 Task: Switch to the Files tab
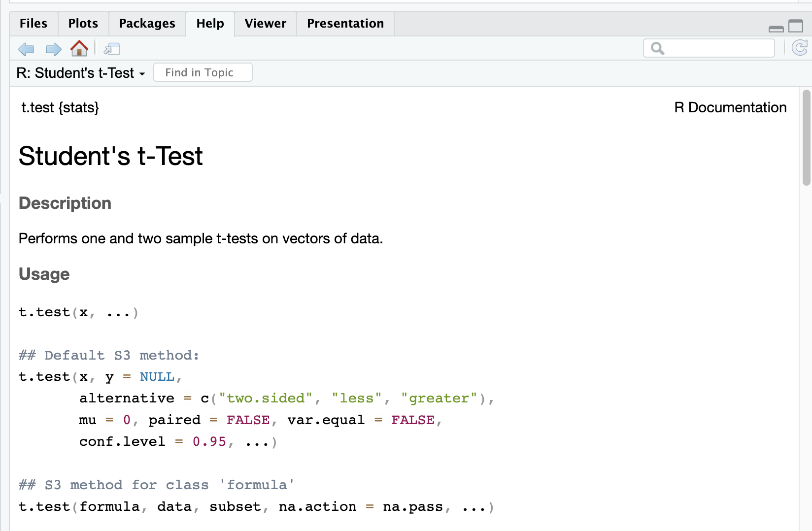(33, 23)
